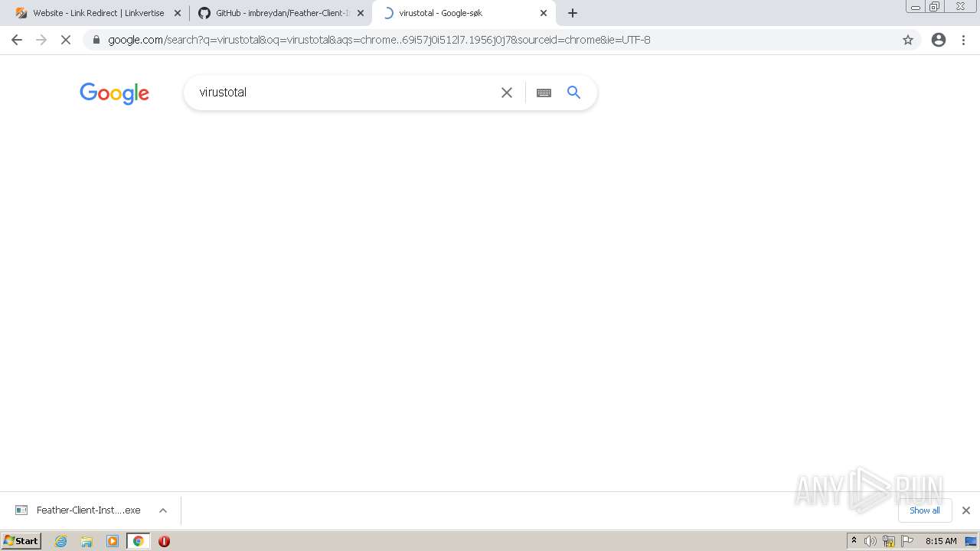Open the Chrome profile avatar
980x551 pixels.
[939, 40]
